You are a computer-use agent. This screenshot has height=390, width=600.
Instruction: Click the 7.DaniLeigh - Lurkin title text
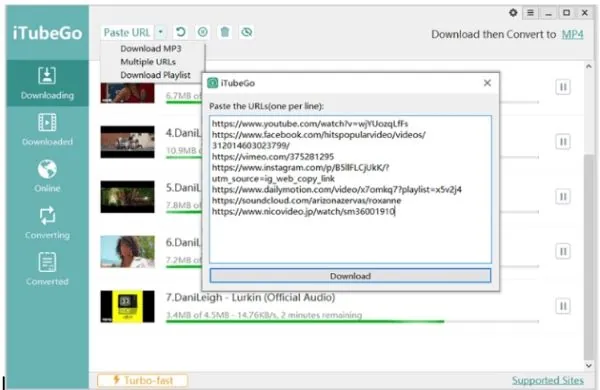pos(250,297)
